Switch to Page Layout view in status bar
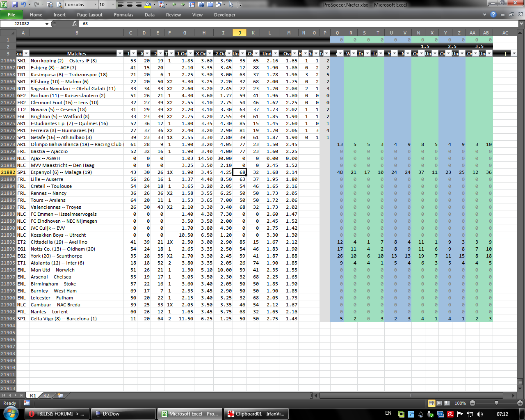Screen dimensions: 525x420 pyautogui.click(x=439, y=403)
